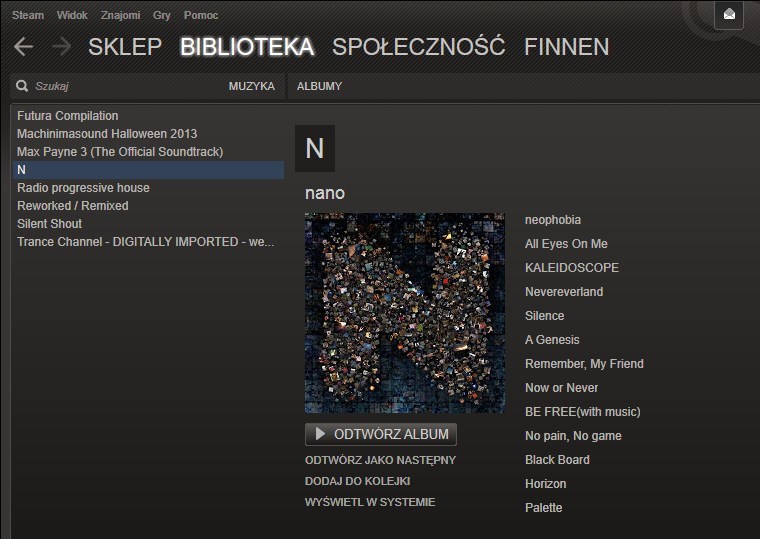Select Trance Channel DIGITALLY IMPORTED entry

[x=148, y=241]
